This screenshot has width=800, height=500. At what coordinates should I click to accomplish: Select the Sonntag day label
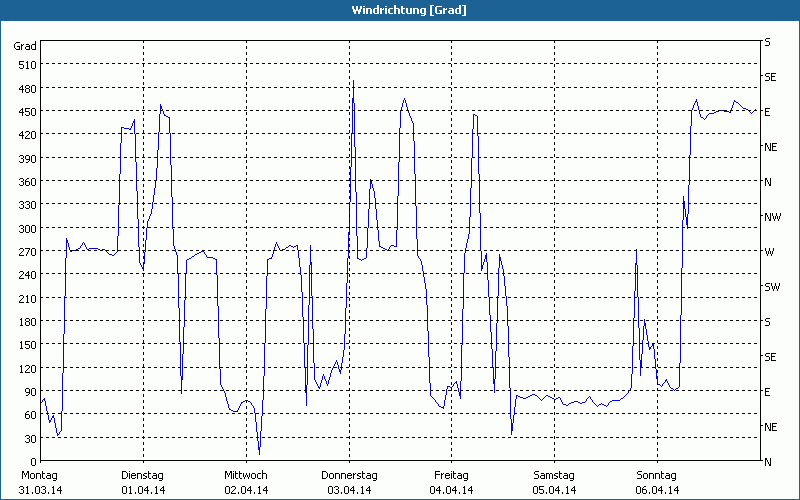[x=657, y=474]
